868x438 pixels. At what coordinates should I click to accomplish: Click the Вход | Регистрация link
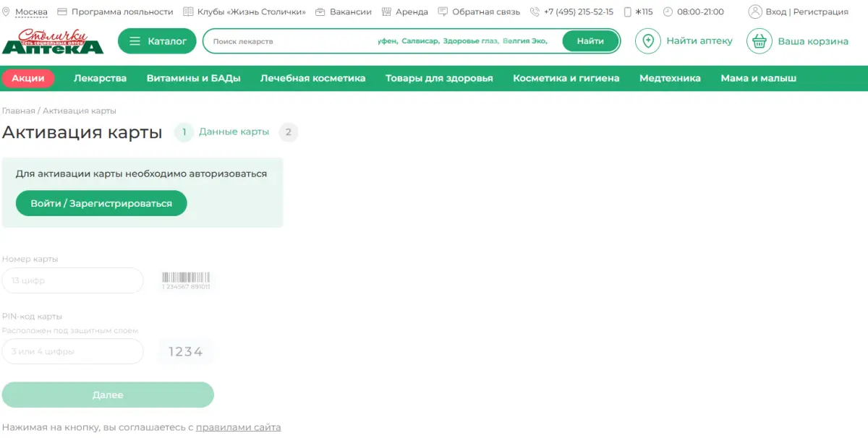pyautogui.click(x=807, y=12)
